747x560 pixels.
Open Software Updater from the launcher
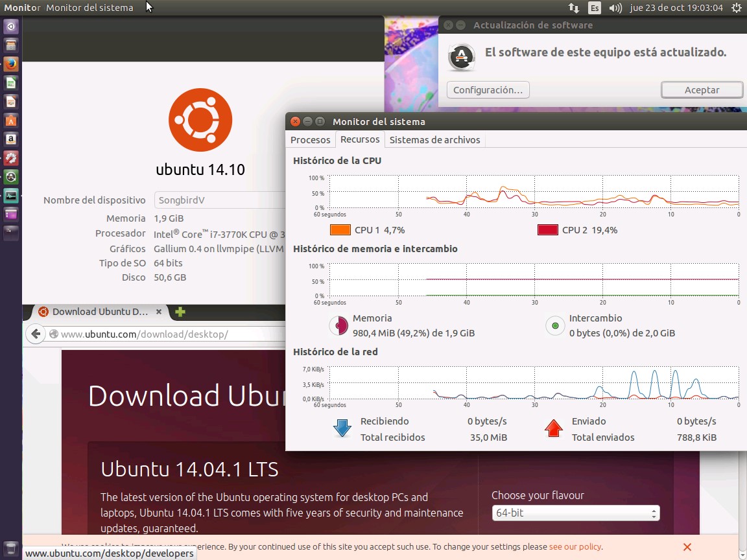point(11,177)
